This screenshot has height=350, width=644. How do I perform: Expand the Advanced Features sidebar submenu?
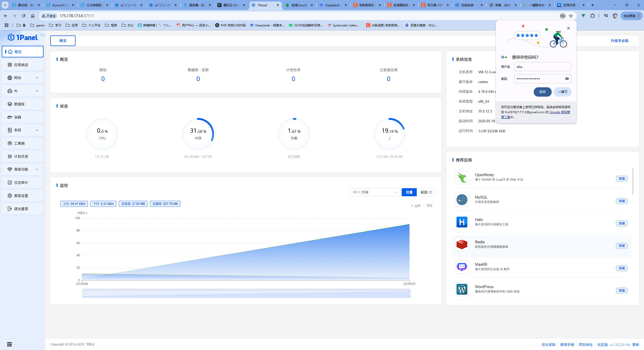click(x=37, y=170)
